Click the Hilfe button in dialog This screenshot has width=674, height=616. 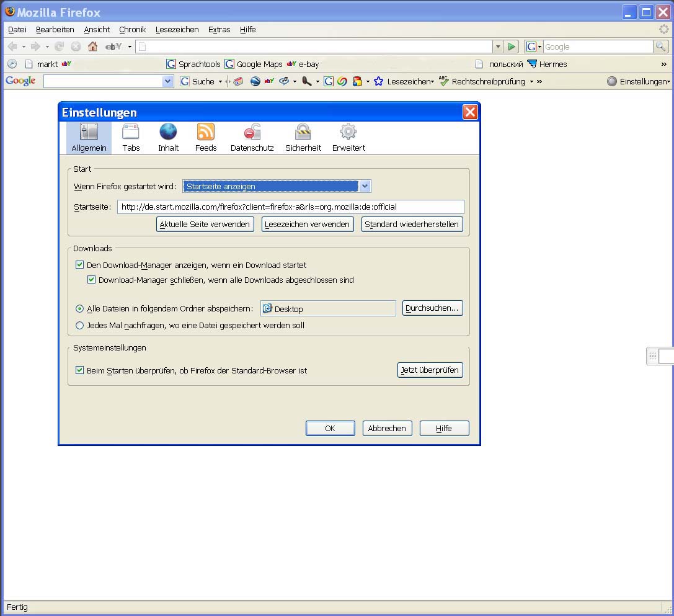pyautogui.click(x=444, y=428)
